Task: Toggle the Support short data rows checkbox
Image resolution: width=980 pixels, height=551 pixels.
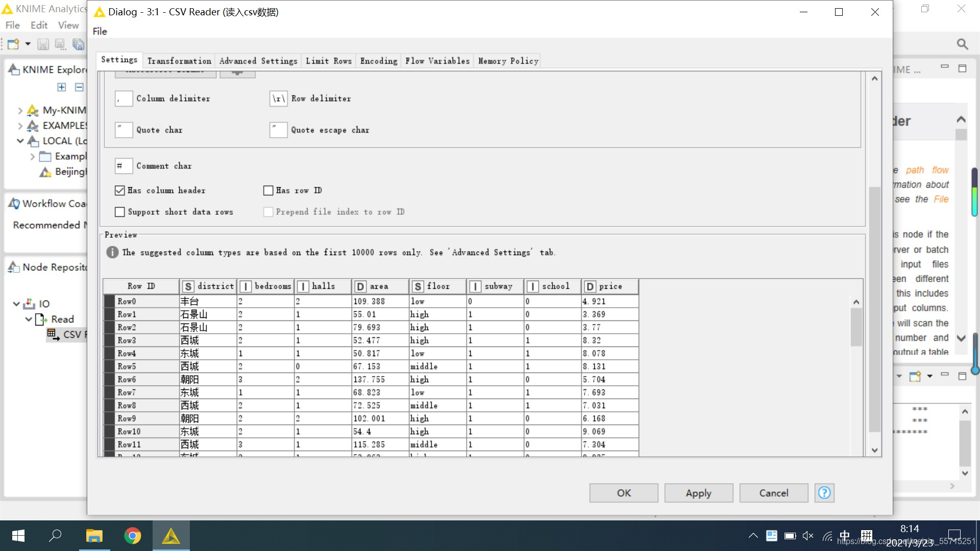Action: tap(120, 212)
